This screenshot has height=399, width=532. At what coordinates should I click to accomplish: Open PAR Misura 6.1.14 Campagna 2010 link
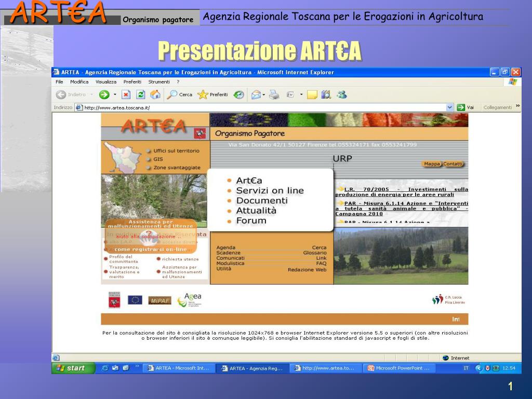click(x=402, y=209)
